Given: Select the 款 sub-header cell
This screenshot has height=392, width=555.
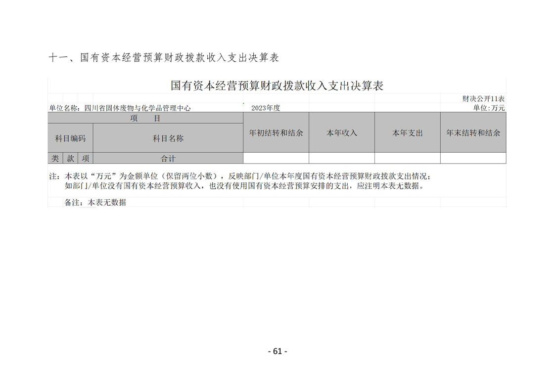Looking at the screenshot, I should pos(70,158).
